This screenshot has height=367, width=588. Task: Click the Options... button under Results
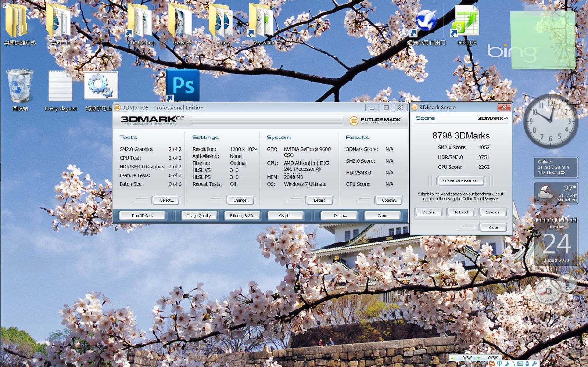[390, 200]
